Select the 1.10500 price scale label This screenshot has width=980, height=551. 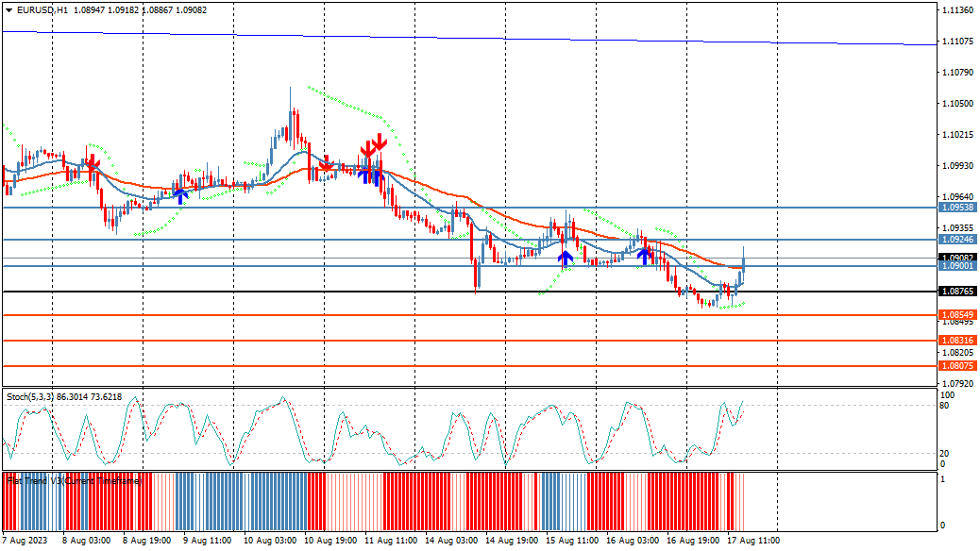point(957,104)
